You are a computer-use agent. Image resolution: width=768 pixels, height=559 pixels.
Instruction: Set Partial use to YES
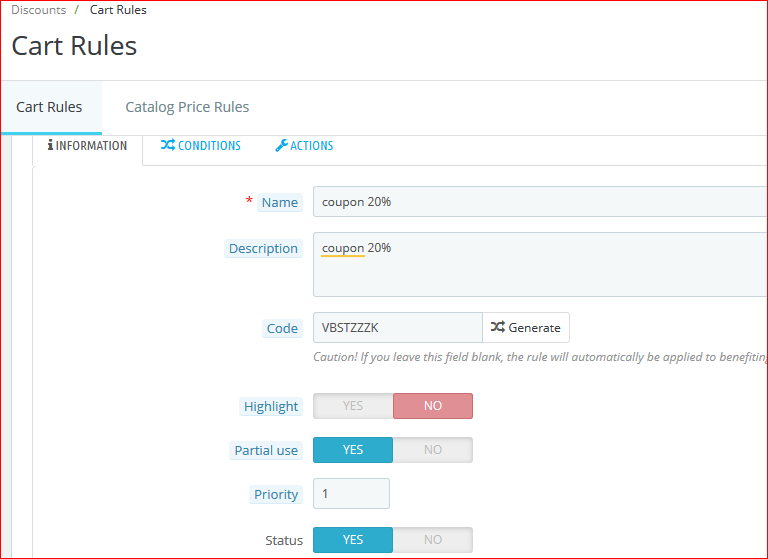[353, 450]
